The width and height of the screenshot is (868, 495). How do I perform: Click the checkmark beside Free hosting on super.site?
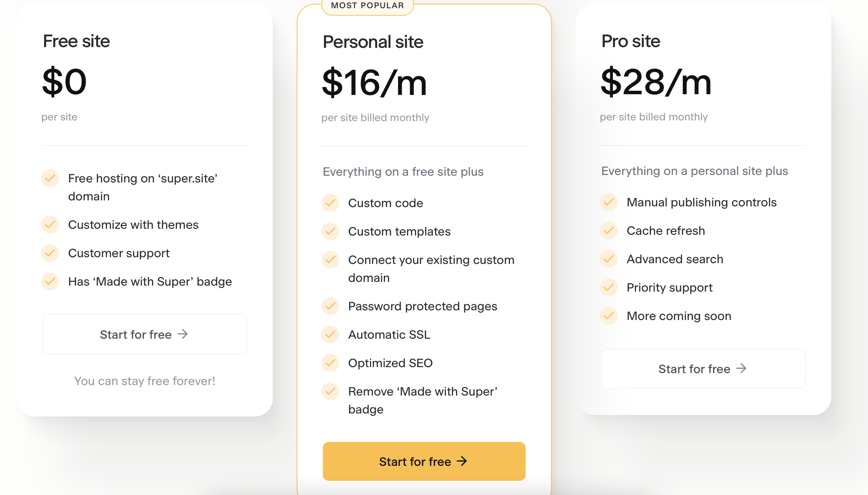(x=50, y=178)
